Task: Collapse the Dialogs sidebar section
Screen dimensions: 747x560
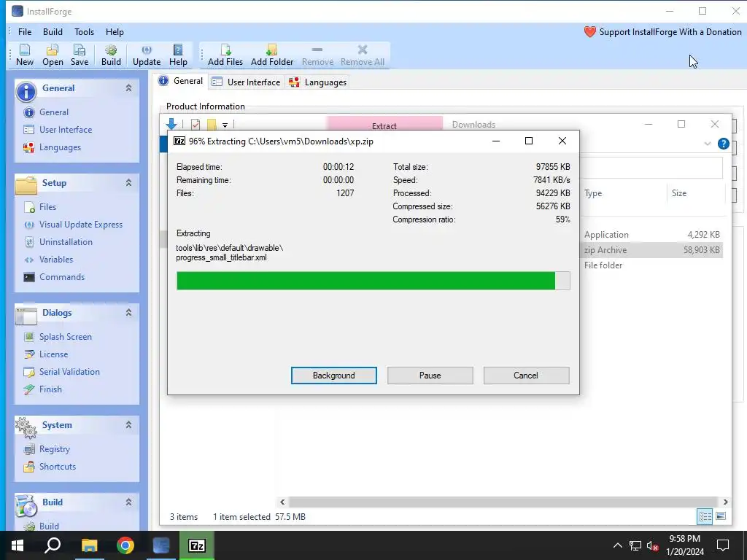Action: (128, 312)
